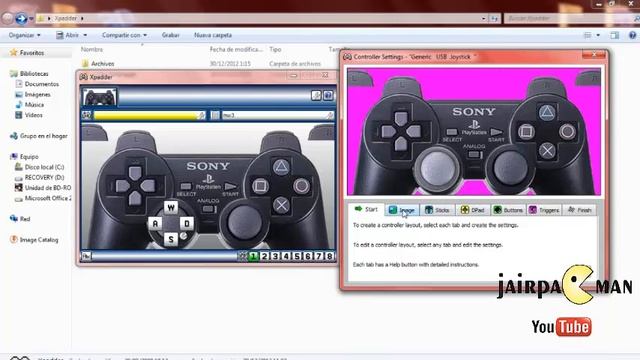Open the Compartir con dropdown menu
The width and height of the screenshot is (640, 360).
(124, 35)
